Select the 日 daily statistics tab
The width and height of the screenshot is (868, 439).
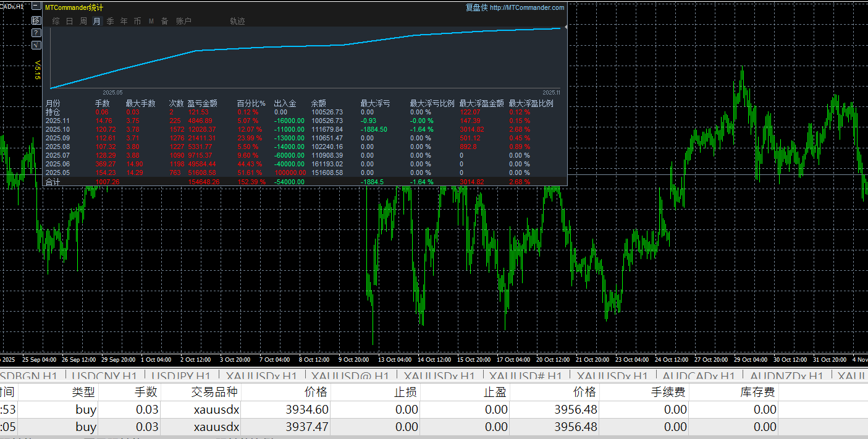(x=69, y=21)
